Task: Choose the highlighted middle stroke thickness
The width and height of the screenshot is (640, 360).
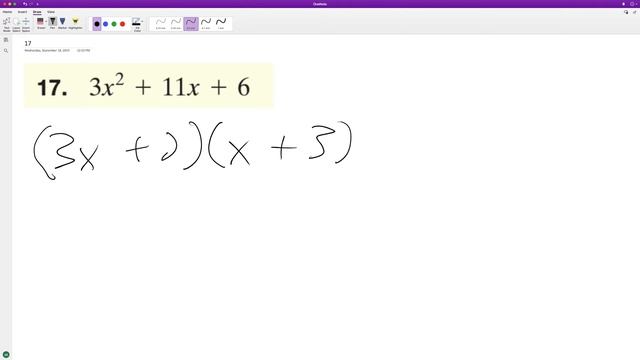Action: 191,24
